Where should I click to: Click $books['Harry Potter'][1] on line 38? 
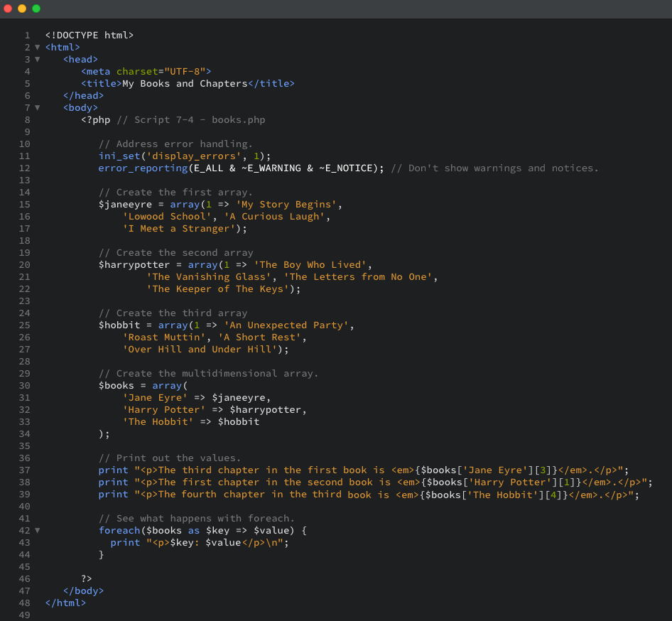click(501, 482)
